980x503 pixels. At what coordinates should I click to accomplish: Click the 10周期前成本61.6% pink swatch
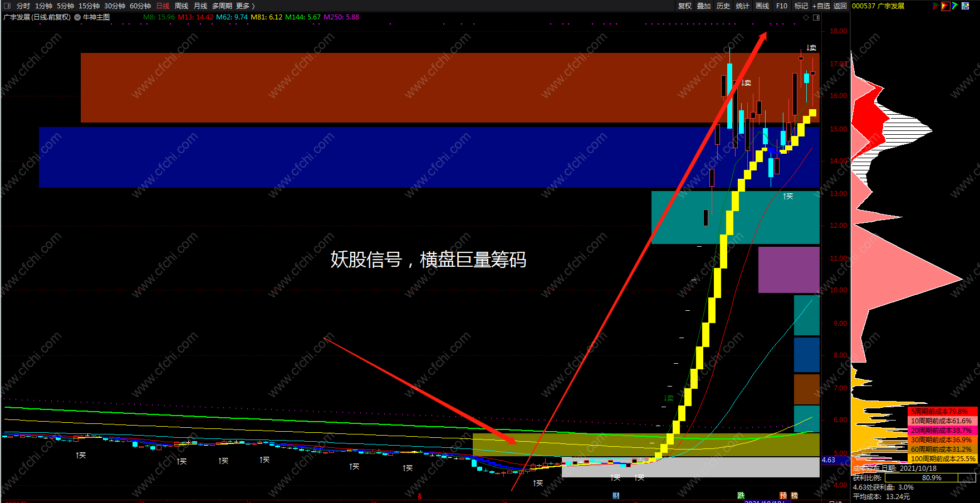tap(942, 421)
